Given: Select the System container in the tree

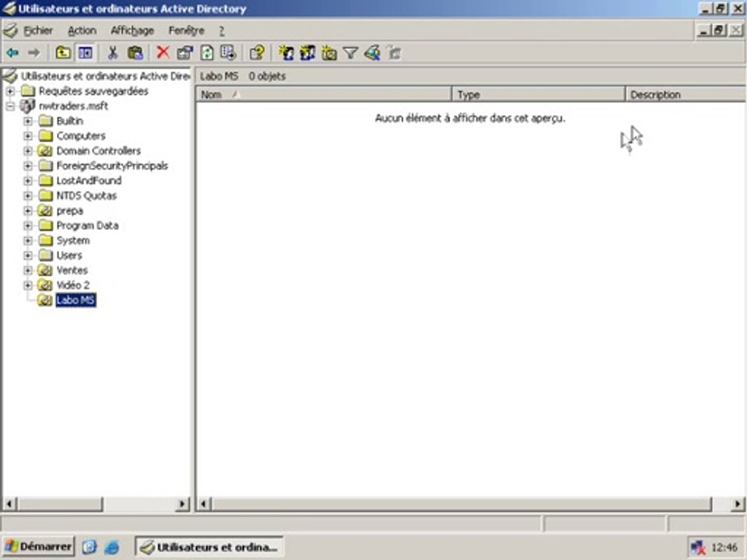Looking at the screenshot, I should pyautogui.click(x=73, y=240).
